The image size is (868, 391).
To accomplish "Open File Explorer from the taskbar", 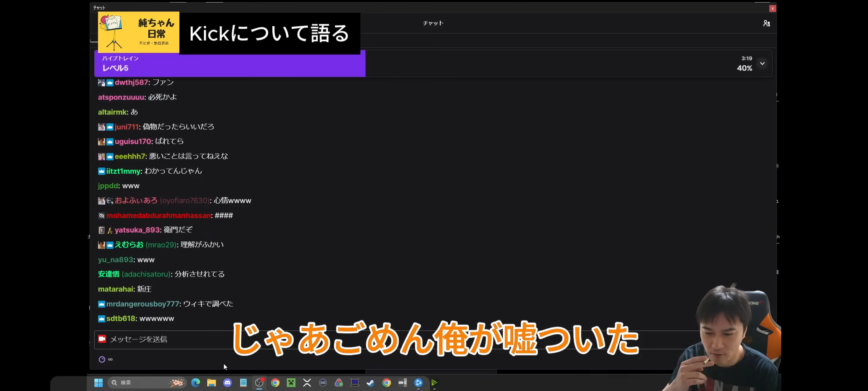I will pos(212,383).
